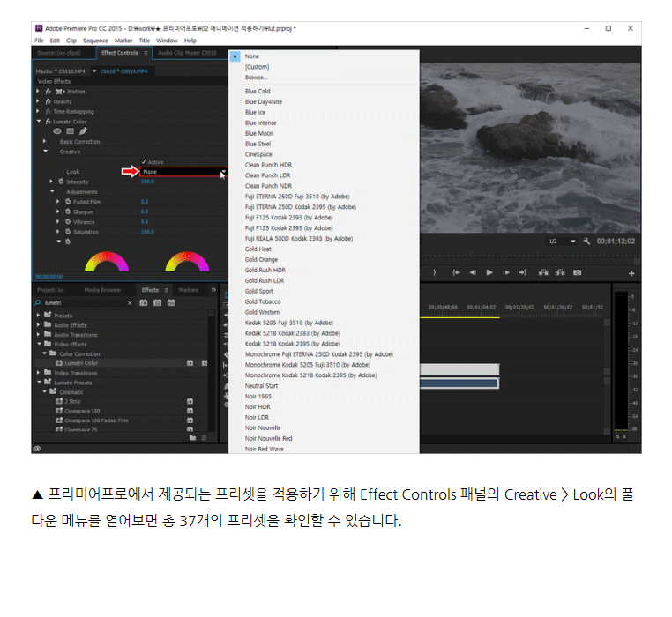Select the ellipse mask tool under Lumetri Color
The height and width of the screenshot is (617, 672).
[57, 131]
